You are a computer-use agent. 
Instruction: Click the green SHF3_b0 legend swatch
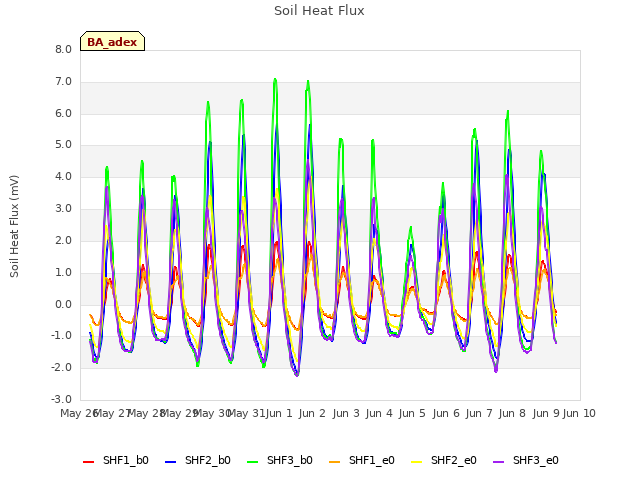coord(253,461)
